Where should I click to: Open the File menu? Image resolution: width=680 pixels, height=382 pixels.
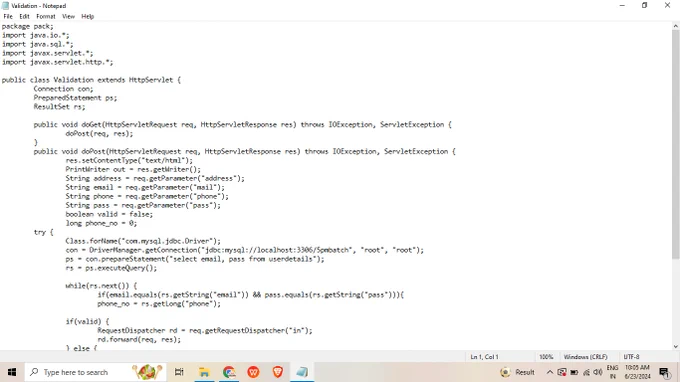click(x=8, y=16)
